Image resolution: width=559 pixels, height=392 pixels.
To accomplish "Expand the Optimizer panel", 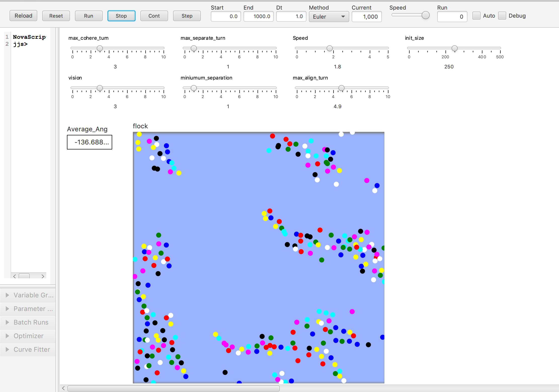I will pyautogui.click(x=28, y=336).
